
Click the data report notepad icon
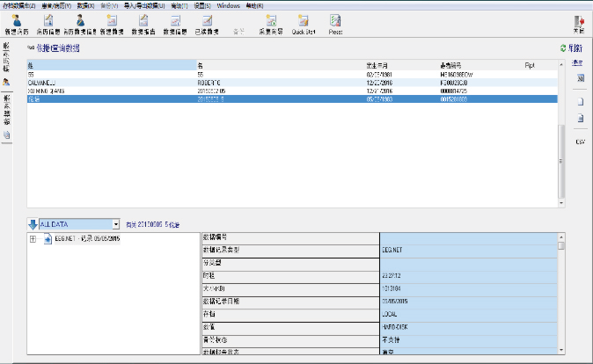click(x=143, y=20)
